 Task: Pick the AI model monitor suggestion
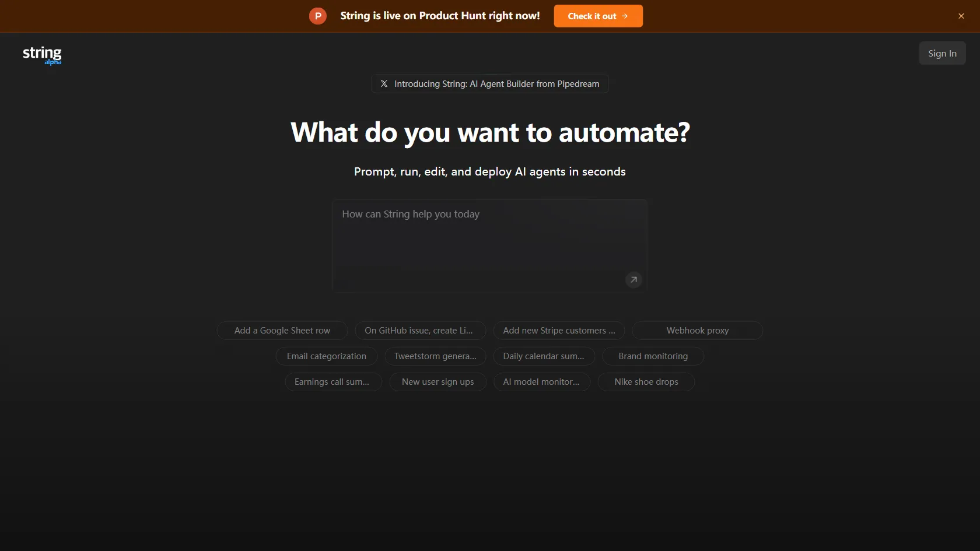point(542,382)
